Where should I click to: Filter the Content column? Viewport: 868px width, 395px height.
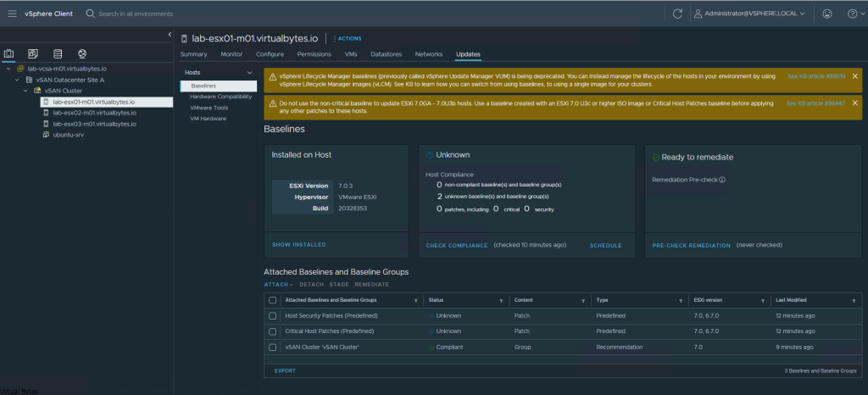[583, 301]
